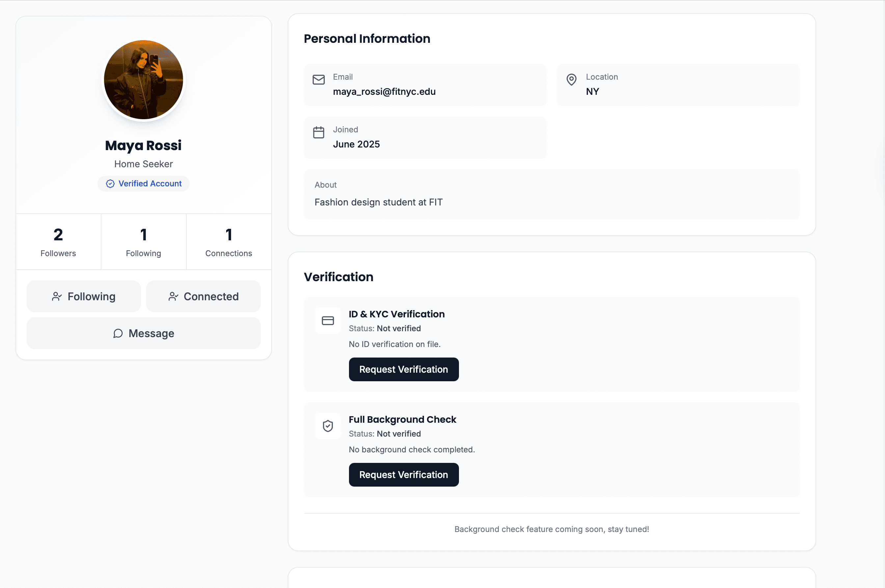885x588 pixels.
Task: Request Full Background Check verification
Action: [x=404, y=475]
